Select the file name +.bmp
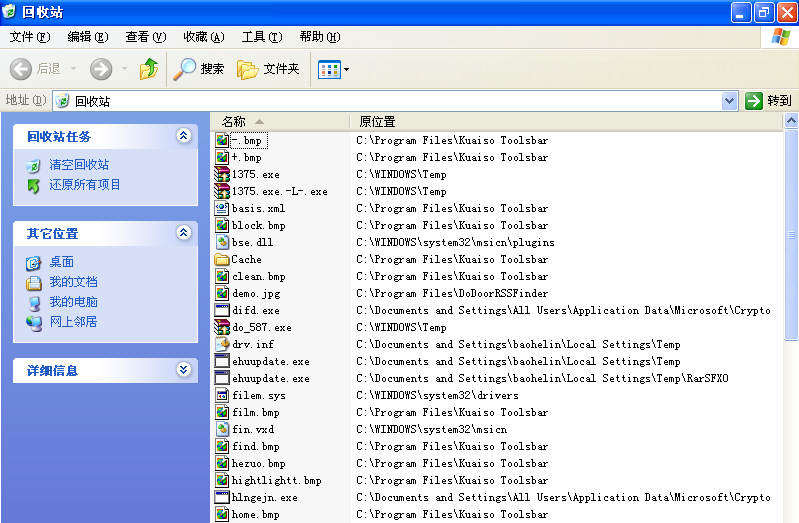This screenshot has height=523, width=799. point(247,158)
